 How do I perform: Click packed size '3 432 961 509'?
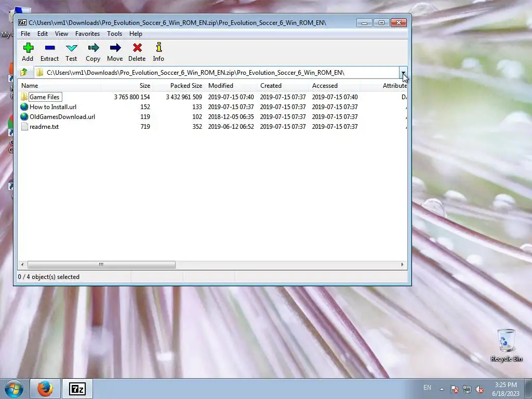coord(184,97)
